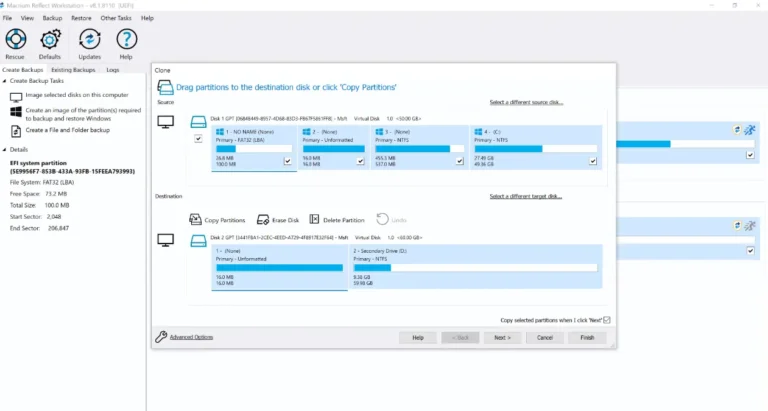
Task: Select Create an image of partitions required task
Action: click(x=83, y=114)
